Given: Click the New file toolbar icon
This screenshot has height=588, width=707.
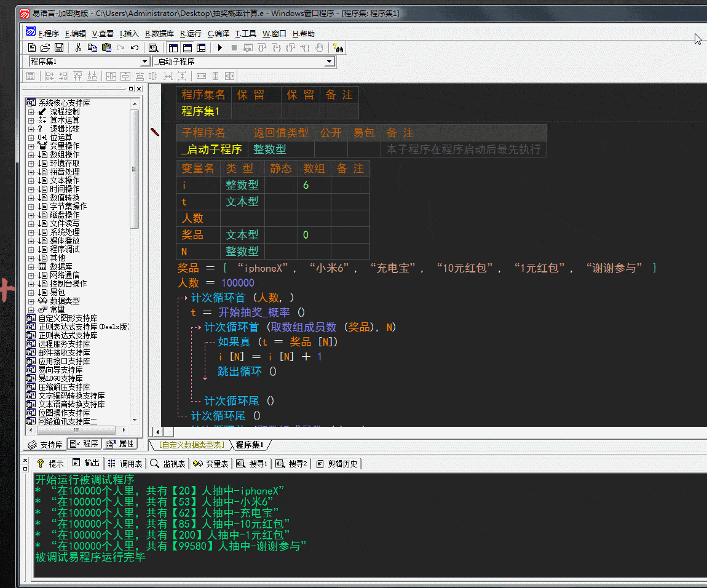Looking at the screenshot, I should 31,47.
